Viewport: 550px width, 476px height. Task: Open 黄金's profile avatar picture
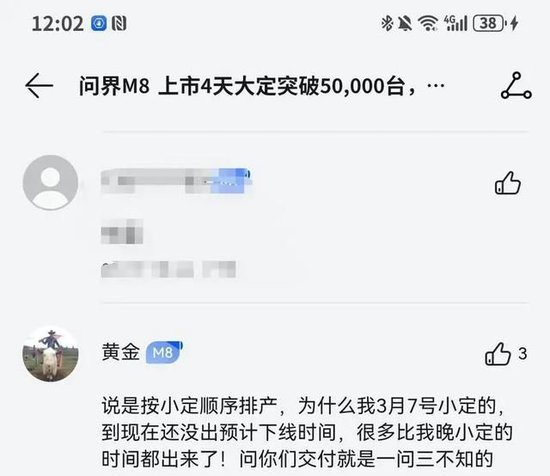51,354
